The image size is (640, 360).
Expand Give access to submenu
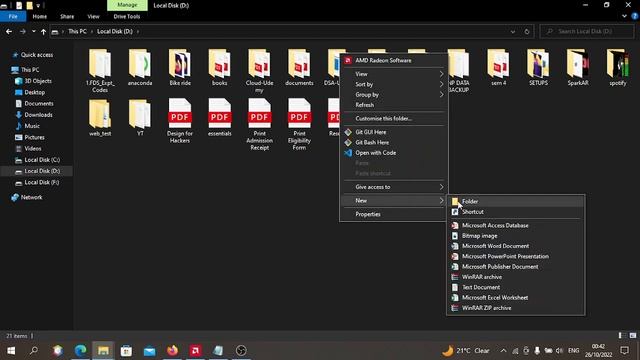[394, 187]
